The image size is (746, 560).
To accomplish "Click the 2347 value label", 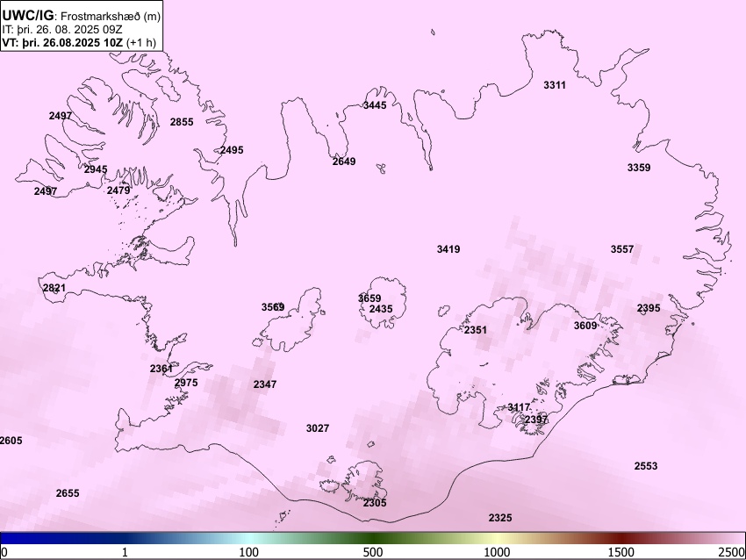I will [x=265, y=384].
